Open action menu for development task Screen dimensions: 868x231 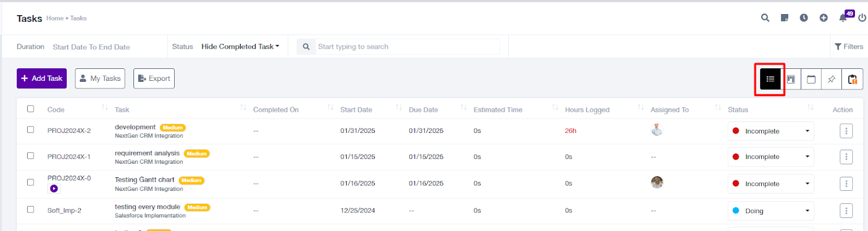846,131
